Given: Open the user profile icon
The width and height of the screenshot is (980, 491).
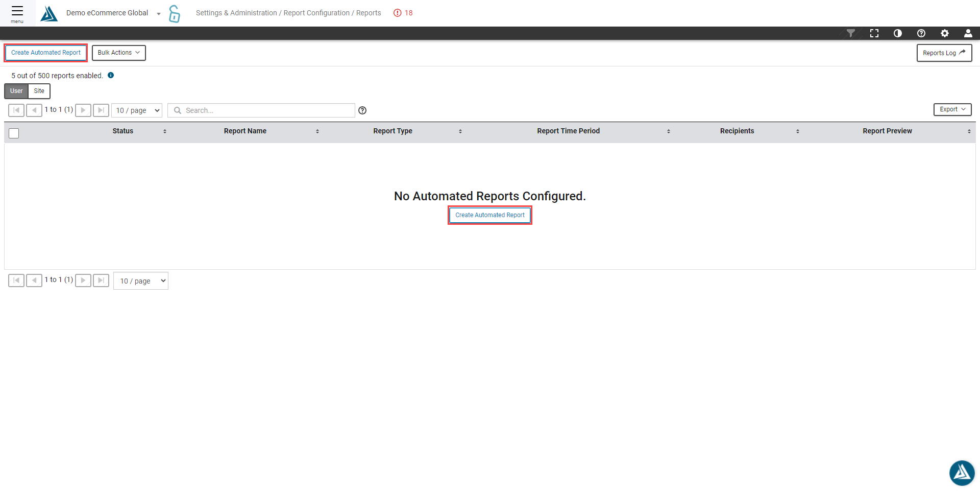Looking at the screenshot, I should [x=968, y=33].
